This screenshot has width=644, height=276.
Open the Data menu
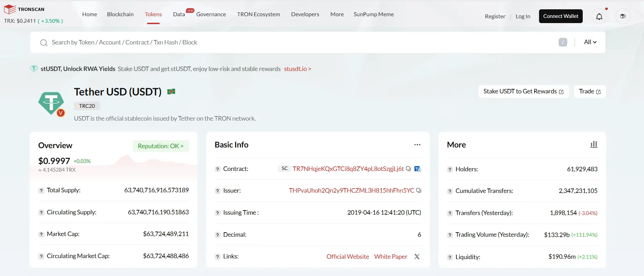click(179, 14)
